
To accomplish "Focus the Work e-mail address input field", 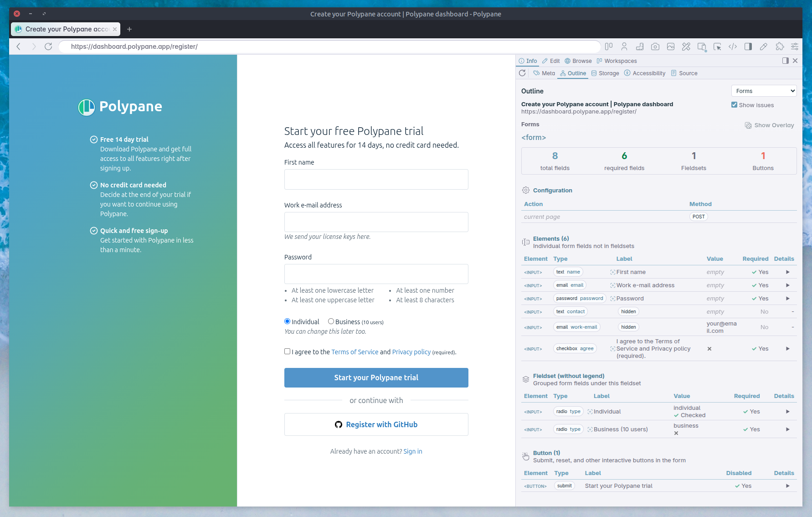I will tap(376, 222).
